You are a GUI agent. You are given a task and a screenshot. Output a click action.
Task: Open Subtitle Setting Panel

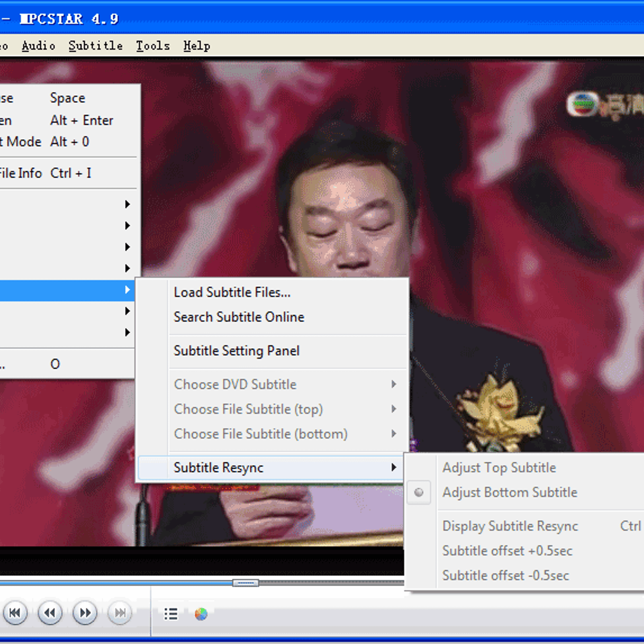pos(273,351)
